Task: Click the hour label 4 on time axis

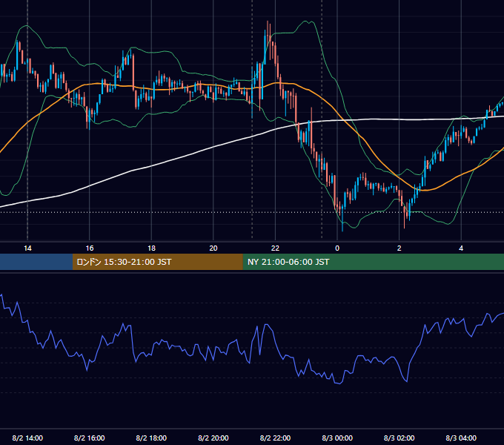Action: 461,248
